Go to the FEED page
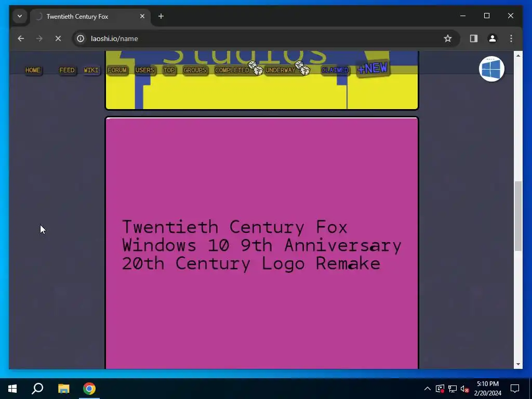532x399 pixels. [66, 70]
